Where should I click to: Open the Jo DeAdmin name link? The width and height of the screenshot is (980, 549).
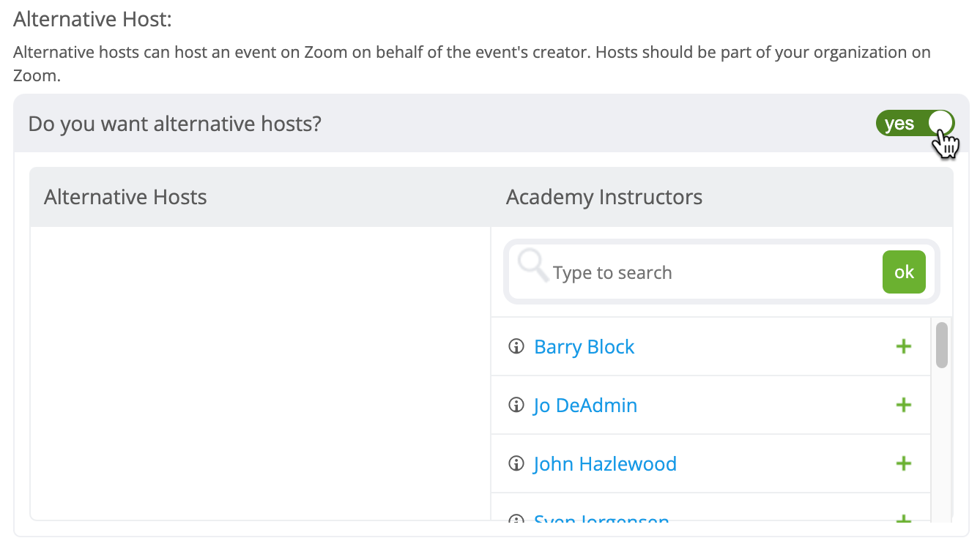(585, 405)
